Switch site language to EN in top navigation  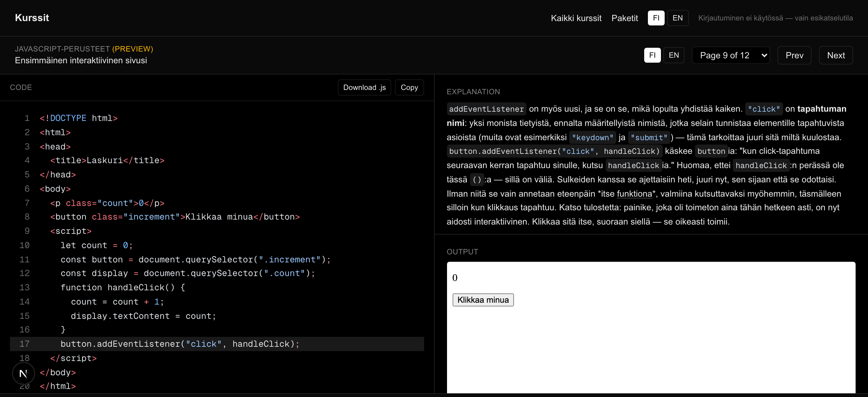pyautogui.click(x=677, y=18)
